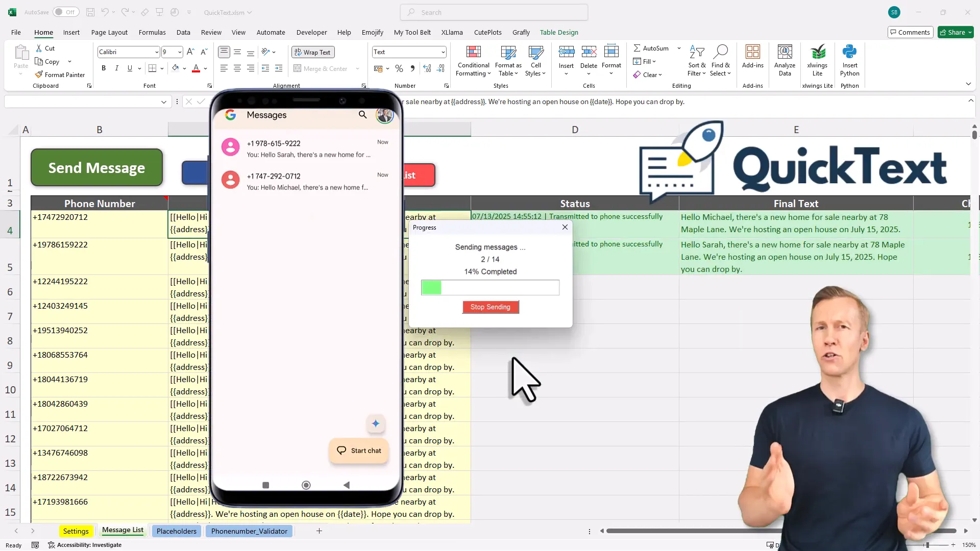Viewport: 980px width, 551px height.
Task: Open the font size dropdown
Action: [x=179, y=52]
